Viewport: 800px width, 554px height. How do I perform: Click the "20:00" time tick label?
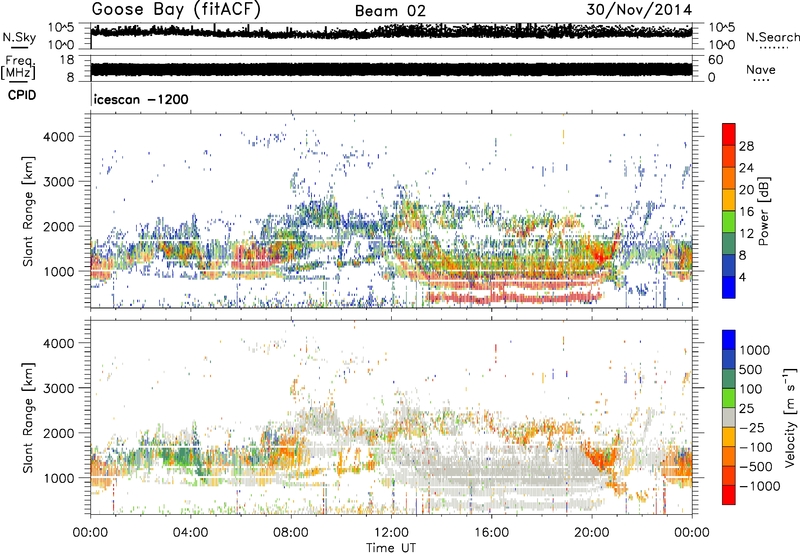pos(592,533)
